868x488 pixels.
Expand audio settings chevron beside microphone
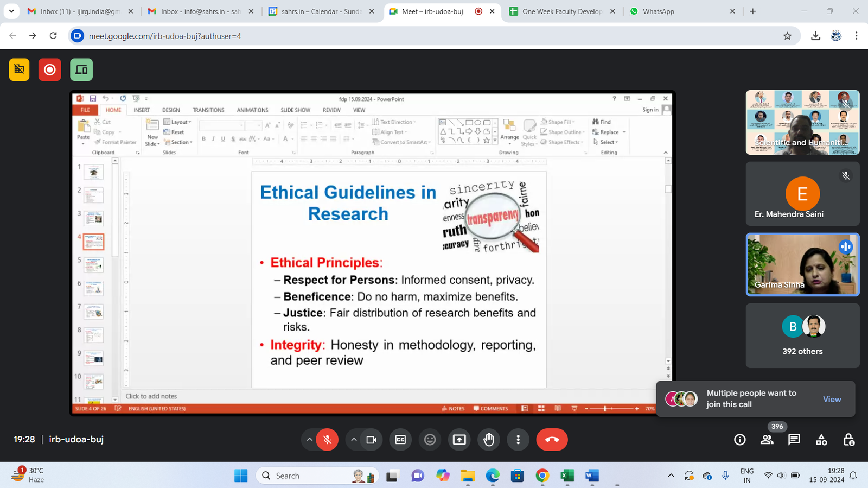[x=309, y=440]
